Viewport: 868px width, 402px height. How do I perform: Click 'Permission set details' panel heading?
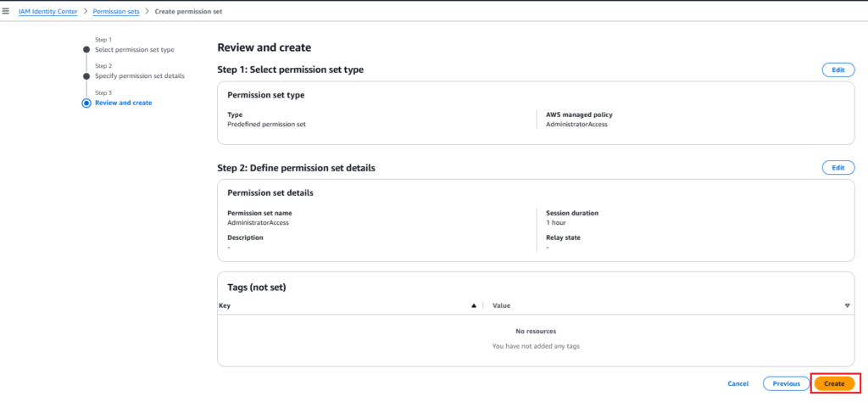point(270,193)
